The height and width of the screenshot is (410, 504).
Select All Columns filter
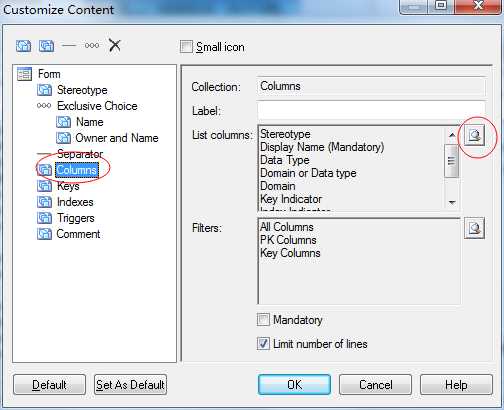pos(287,227)
